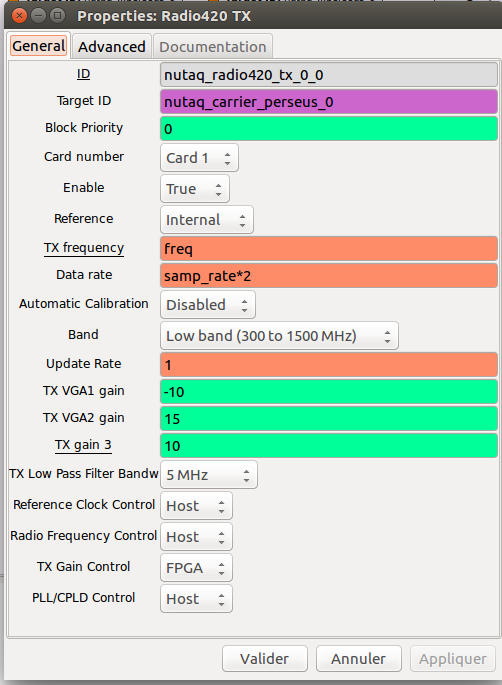Edit the TX VGA1 gain field

[329, 392]
